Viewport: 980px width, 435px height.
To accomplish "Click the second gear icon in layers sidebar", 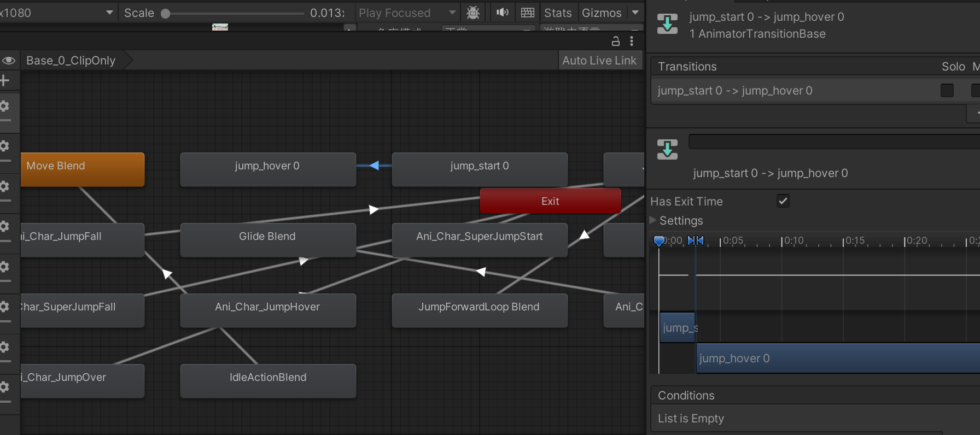I will click(5, 146).
